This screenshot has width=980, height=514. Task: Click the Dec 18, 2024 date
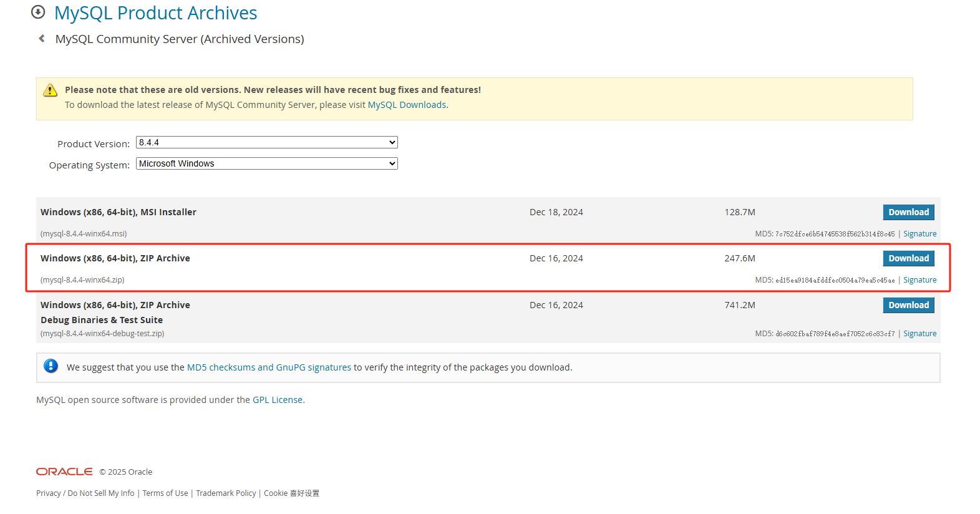pyautogui.click(x=556, y=212)
